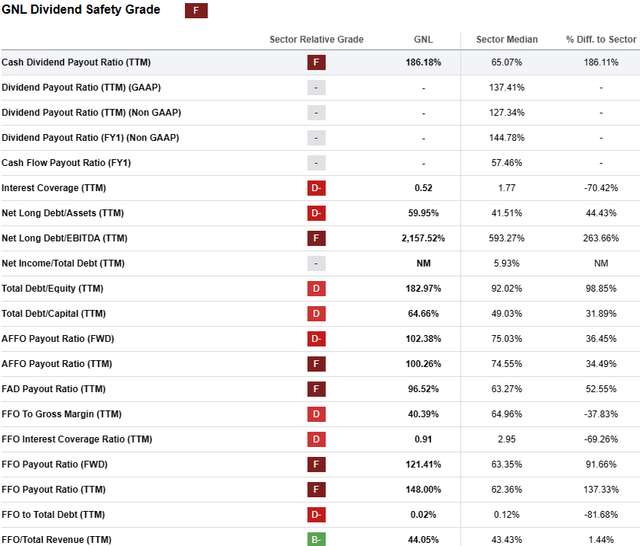640x546 pixels.
Task: Open the Dividend Payout Ratio (TTM) (Non GAAP) metric
Action: (91, 113)
